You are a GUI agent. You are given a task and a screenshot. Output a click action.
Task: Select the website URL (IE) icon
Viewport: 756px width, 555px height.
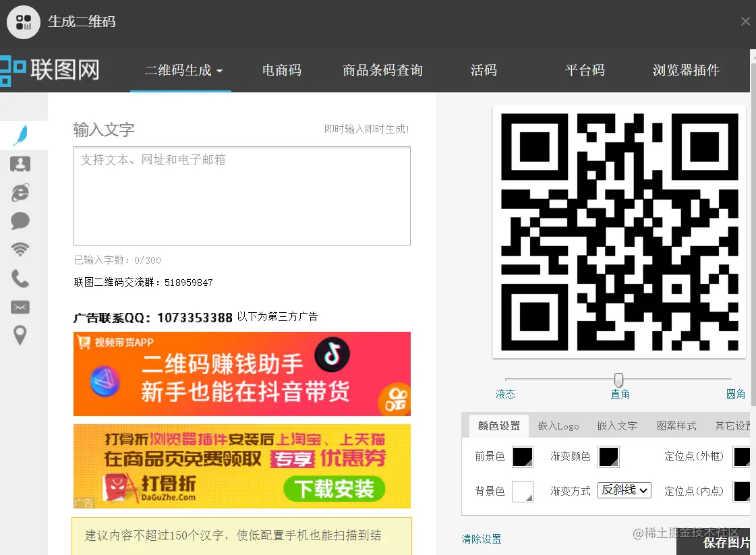[x=20, y=192]
